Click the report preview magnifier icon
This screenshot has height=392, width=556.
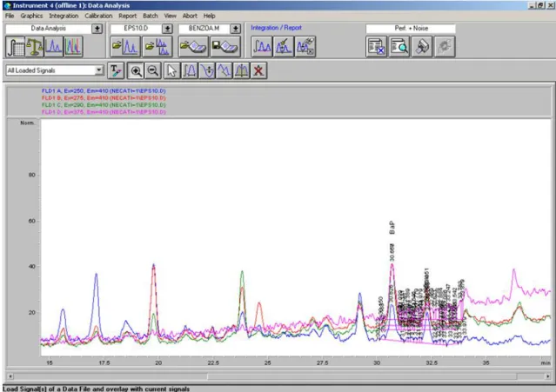[399, 46]
